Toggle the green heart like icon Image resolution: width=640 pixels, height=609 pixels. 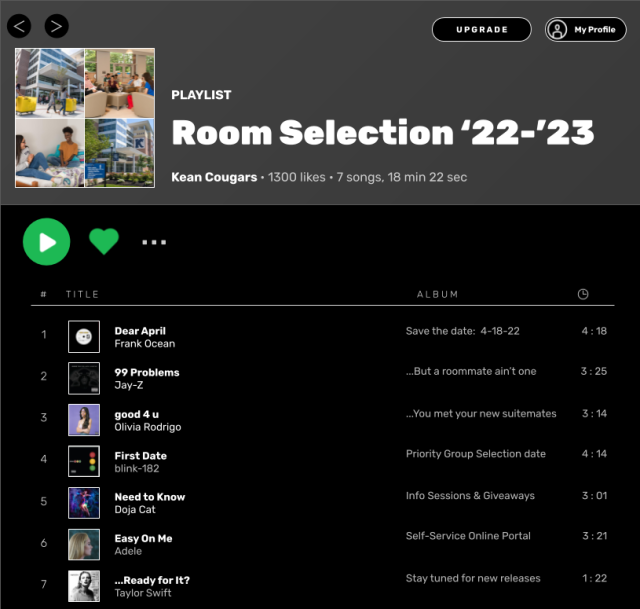pos(104,241)
